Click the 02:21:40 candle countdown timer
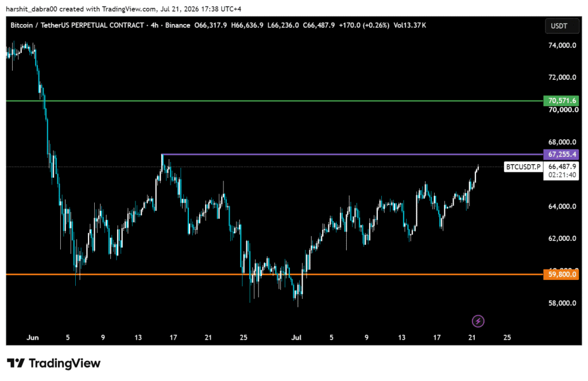 562,175
